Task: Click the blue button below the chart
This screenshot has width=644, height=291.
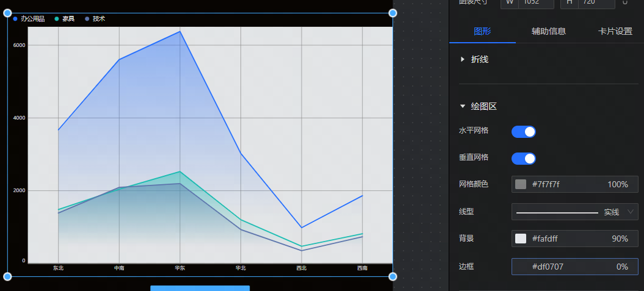Action: (200, 288)
